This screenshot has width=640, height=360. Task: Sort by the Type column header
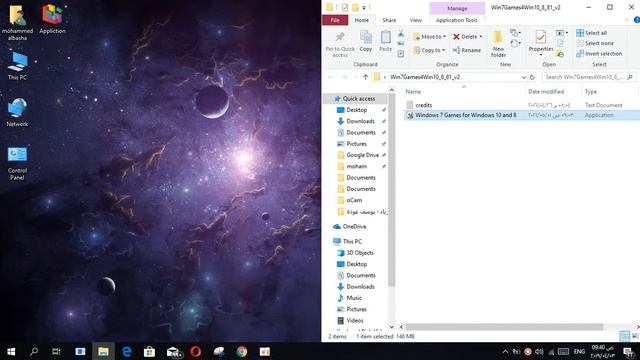(x=591, y=91)
